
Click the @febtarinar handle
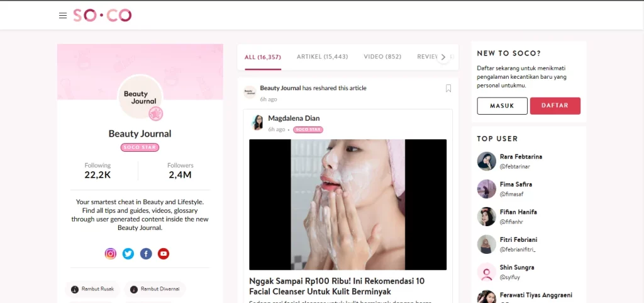tap(515, 166)
